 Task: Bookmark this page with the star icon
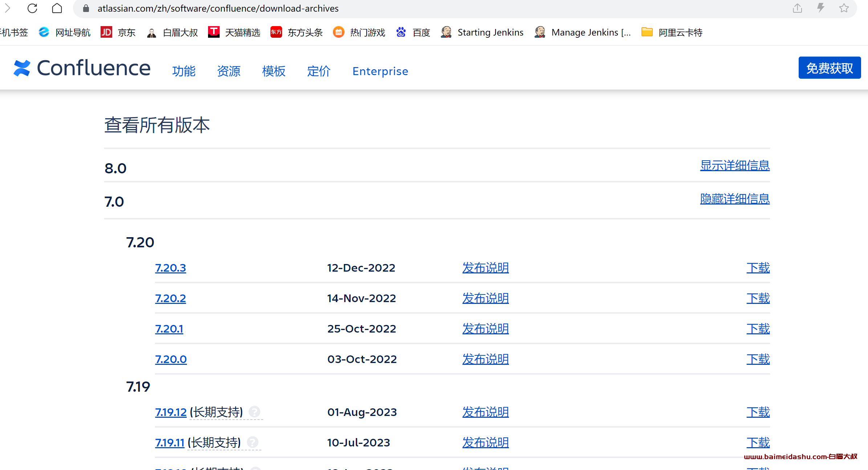[844, 8]
